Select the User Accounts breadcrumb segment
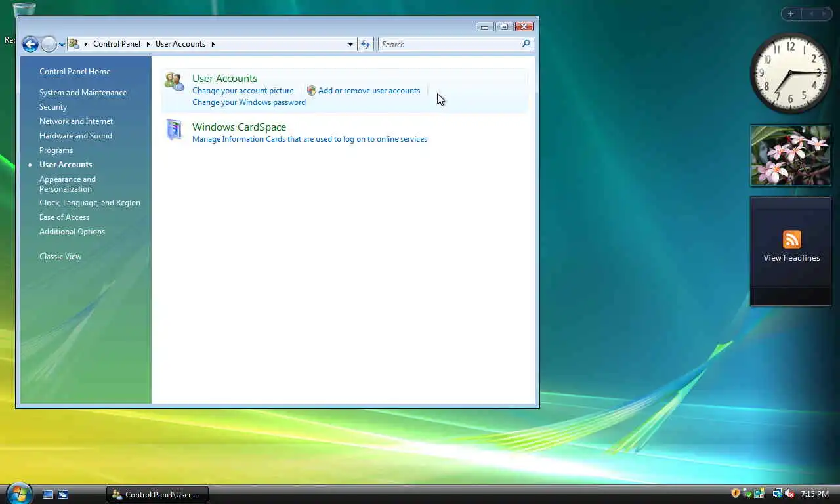This screenshot has width=840, height=504. point(180,44)
